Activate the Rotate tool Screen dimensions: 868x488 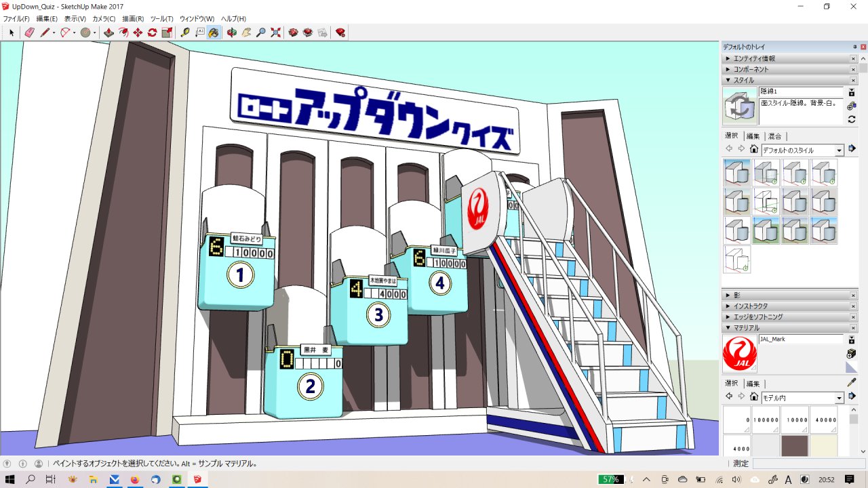(152, 32)
